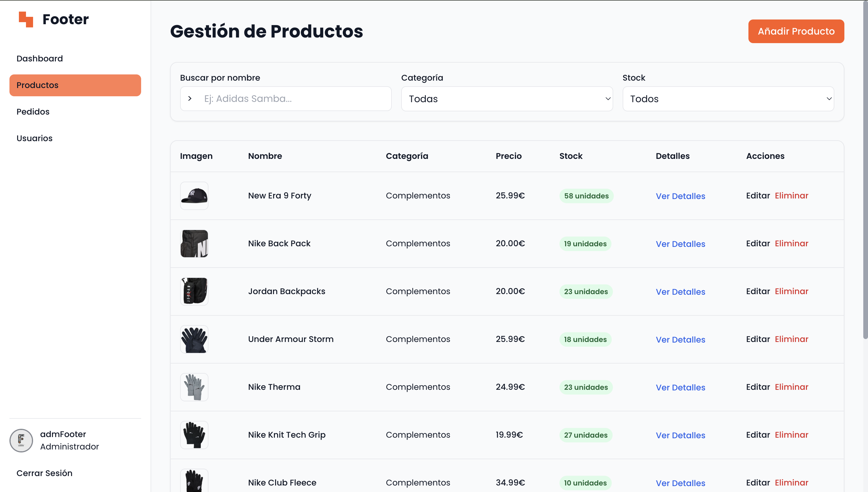View details for Under Armour Storm
The height and width of the screenshot is (492, 868).
tap(680, 340)
